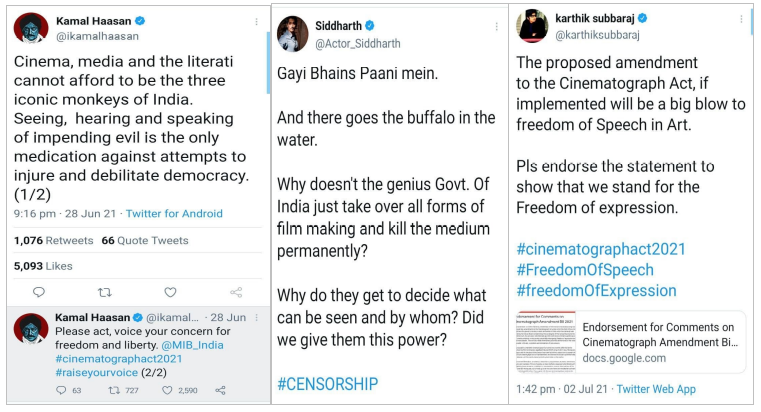Like Kamal Haasan's main tweet

pyautogui.click(x=170, y=292)
